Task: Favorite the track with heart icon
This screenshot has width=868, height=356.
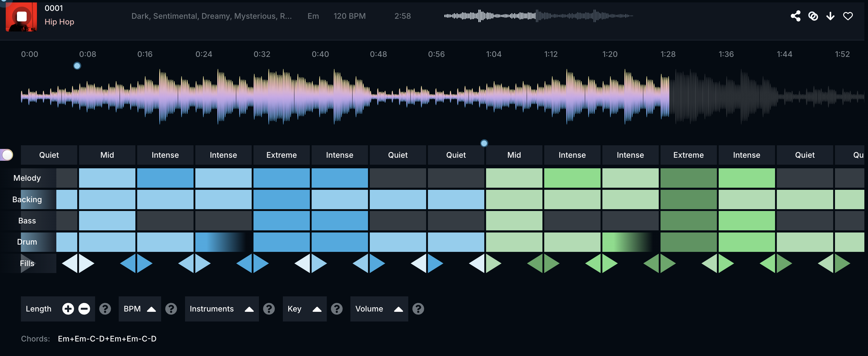Action: (848, 16)
